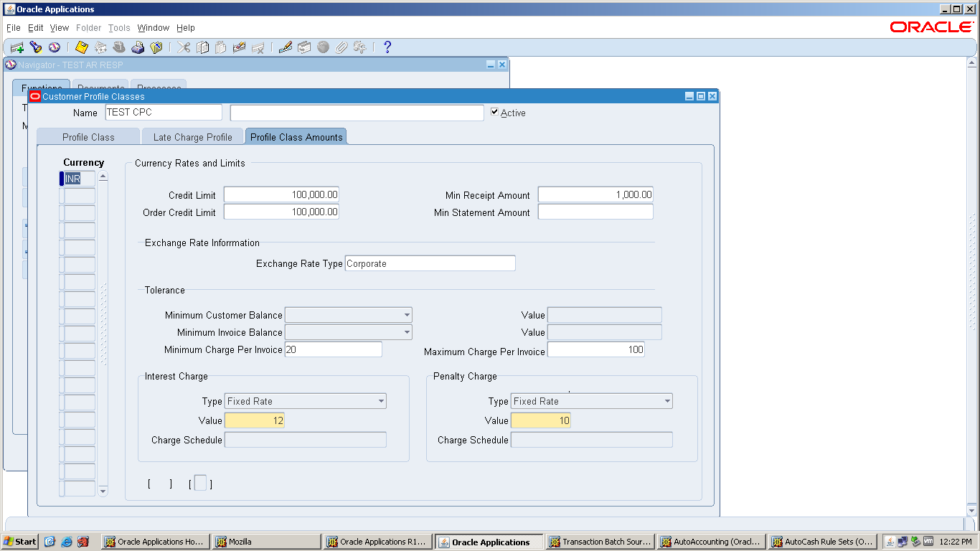Image resolution: width=980 pixels, height=551 pixels.
Task: Save the record with the floppy disk icon
Action: [81, 47]
